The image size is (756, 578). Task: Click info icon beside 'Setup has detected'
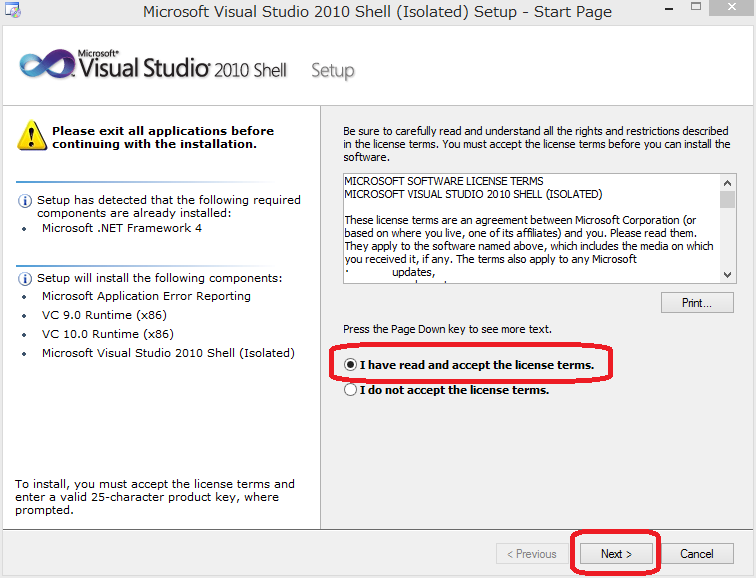(25, 201)
